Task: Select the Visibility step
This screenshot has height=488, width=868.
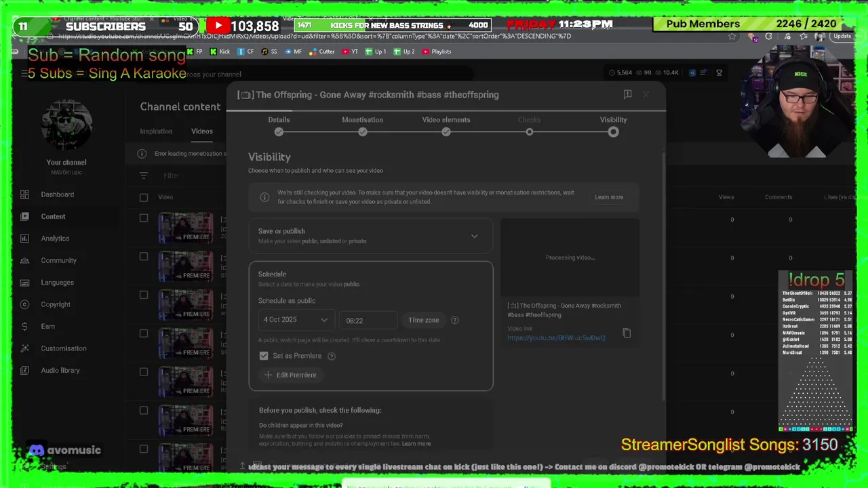Action: click(613, 126)
